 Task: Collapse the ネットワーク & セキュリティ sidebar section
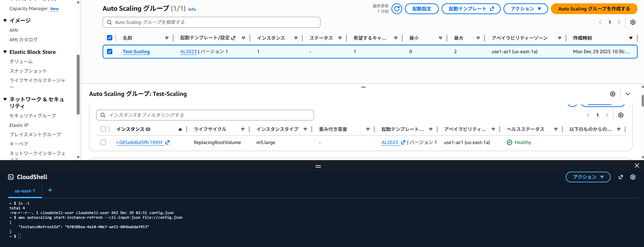tap(5, 99)
